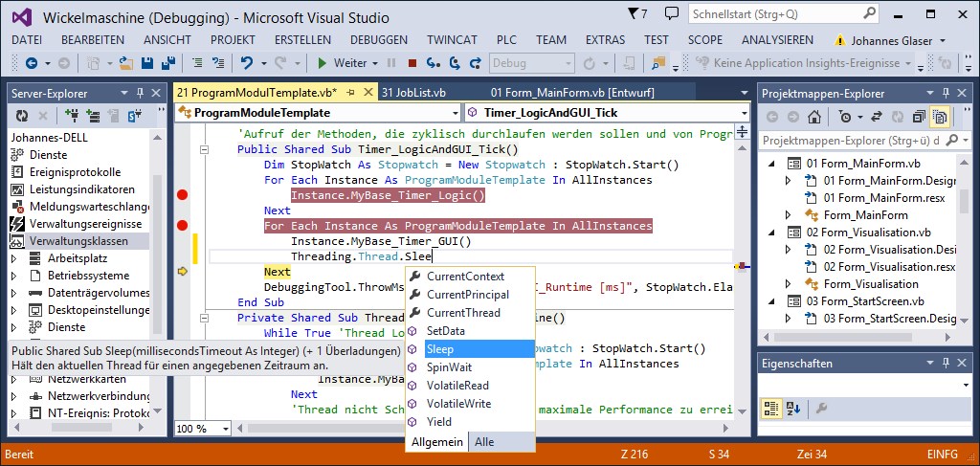Select the Alle tab in IntelliSense popup

pyautogui.click(x=484, y=441)
